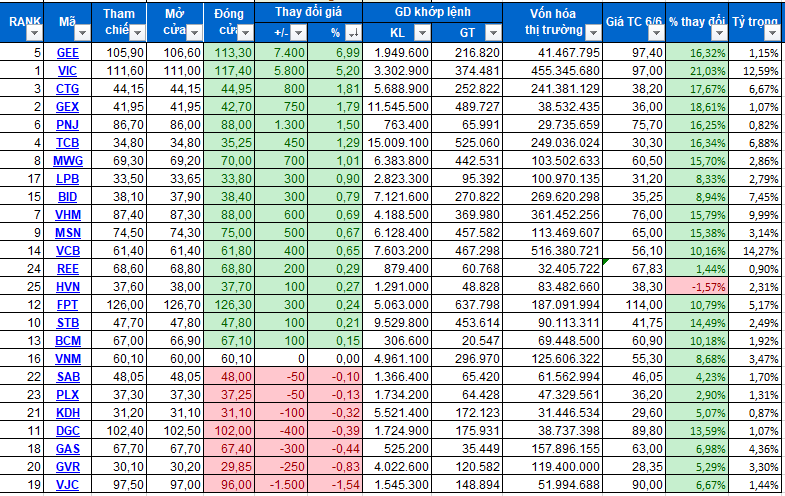Select the TCB volume cell 15.009.100
785x496 pixels.
[x=397, y=143]
